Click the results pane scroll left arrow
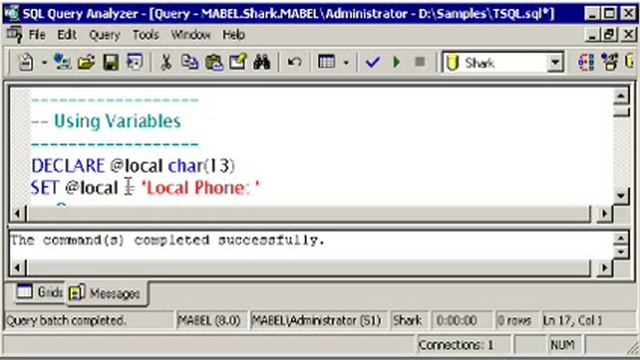 coord(17,268)
